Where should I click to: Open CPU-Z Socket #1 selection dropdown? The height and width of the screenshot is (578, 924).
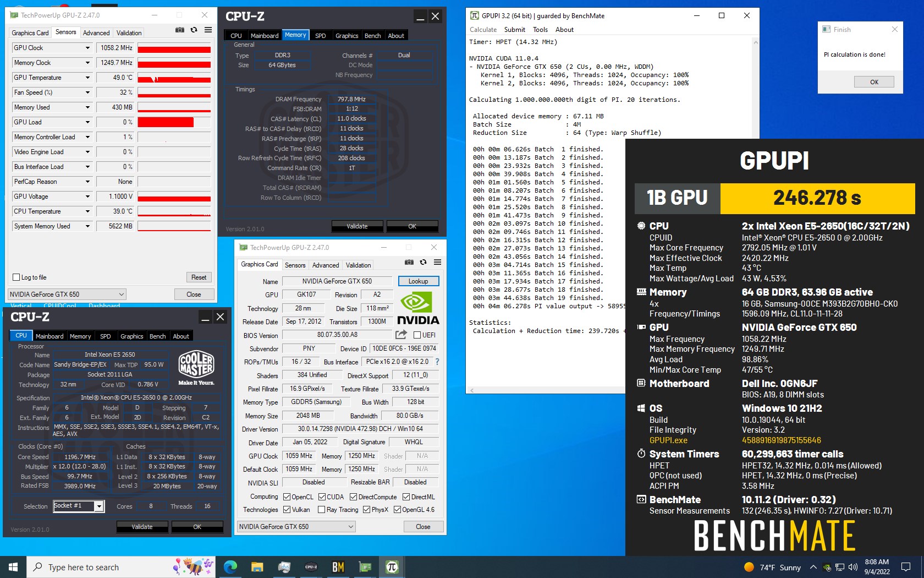79,506
